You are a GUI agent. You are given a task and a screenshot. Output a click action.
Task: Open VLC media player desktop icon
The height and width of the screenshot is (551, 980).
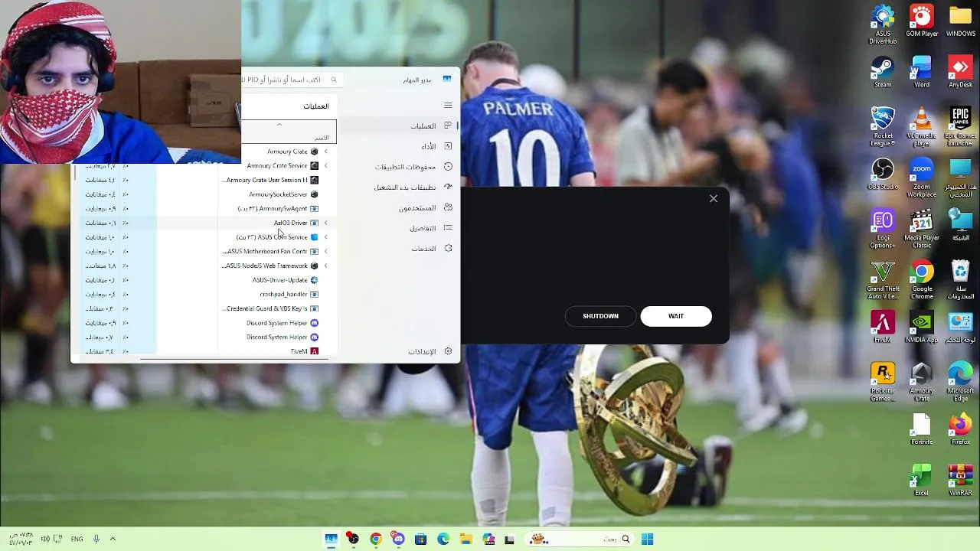tap(922, 126)
